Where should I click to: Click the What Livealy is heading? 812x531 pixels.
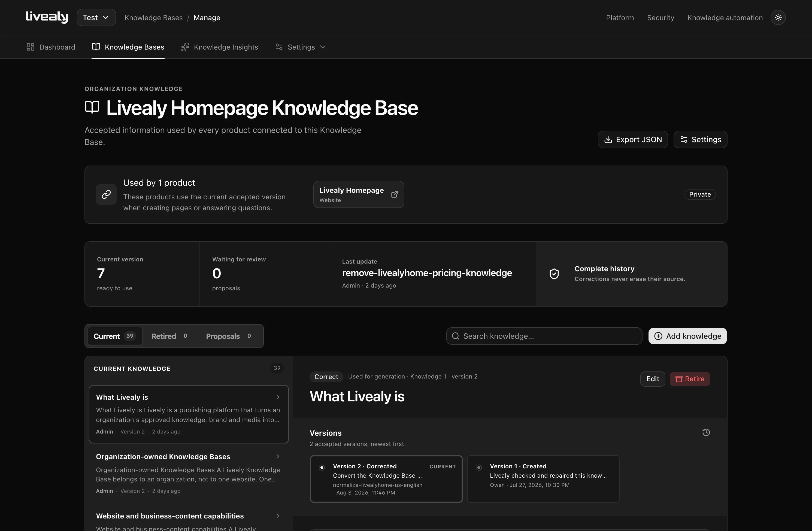point(357,396)
